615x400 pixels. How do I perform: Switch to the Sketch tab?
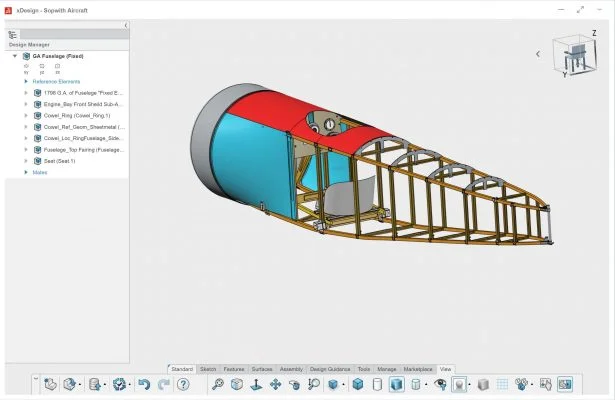208,369
